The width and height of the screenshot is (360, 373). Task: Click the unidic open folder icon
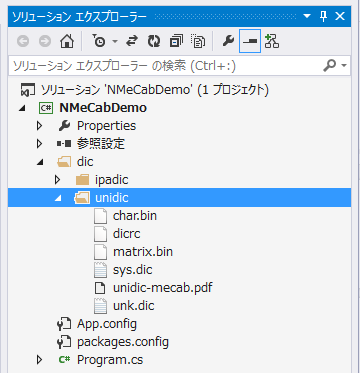point(82,198)
